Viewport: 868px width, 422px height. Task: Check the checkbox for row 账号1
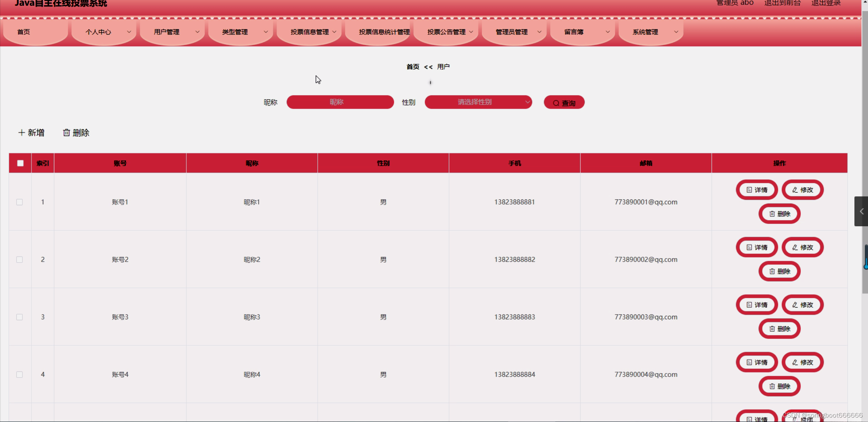tap(20, 202)
